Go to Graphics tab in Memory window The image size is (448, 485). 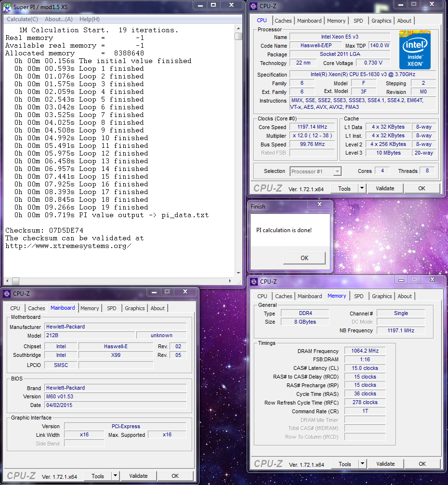[382, 296]
